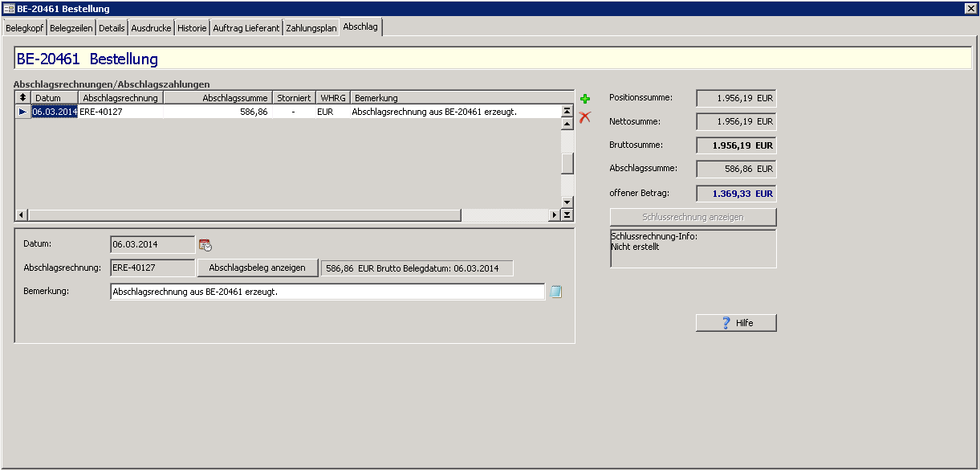Click the Positionssumme label

tap(640, 98)
